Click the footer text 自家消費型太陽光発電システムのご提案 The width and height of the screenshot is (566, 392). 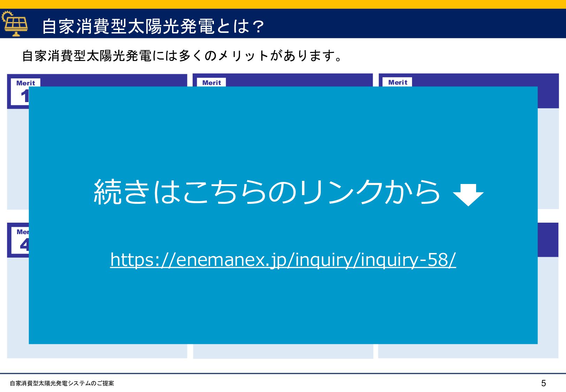(x=62, y=383)
